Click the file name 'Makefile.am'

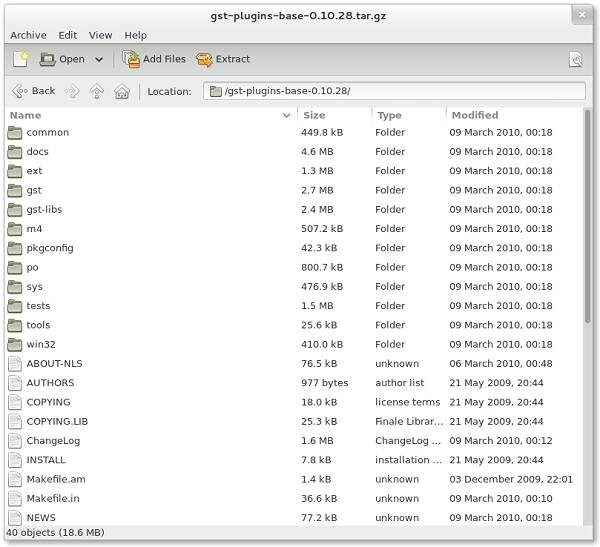[x=56, y=479]
